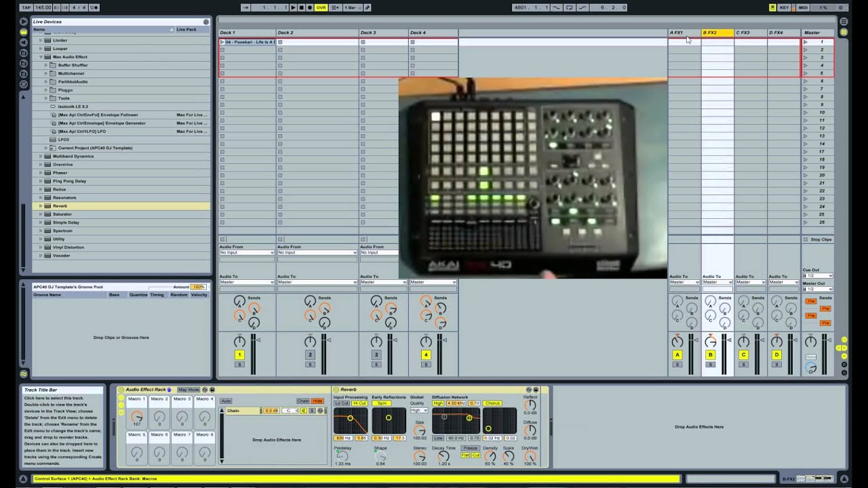
Task: Click the transport Play button
Action: (x=293, y=7)
